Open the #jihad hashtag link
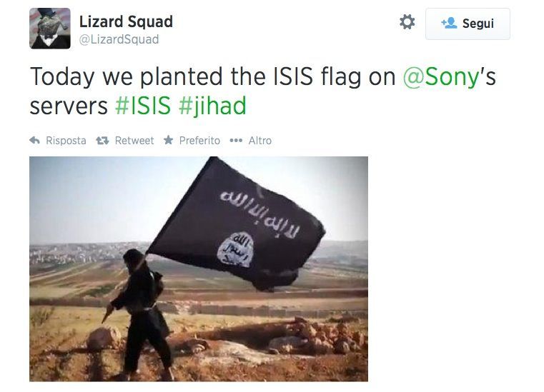 [x=212, y=106]
